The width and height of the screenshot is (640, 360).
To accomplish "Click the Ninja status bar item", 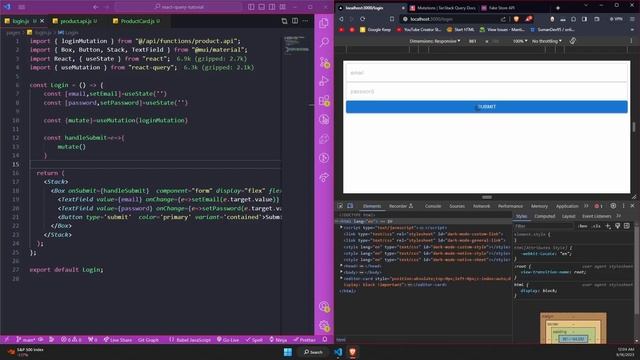I will [278, 340].
